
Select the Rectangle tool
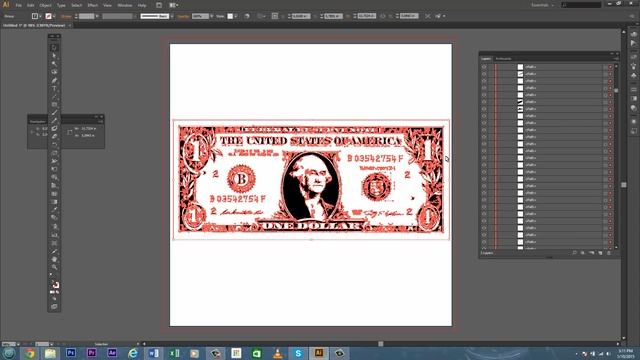click(x=54, y=104)
